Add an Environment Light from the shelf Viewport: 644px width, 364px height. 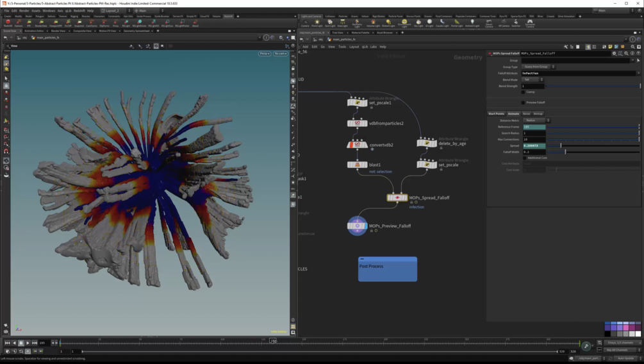(x=404, y=23)
